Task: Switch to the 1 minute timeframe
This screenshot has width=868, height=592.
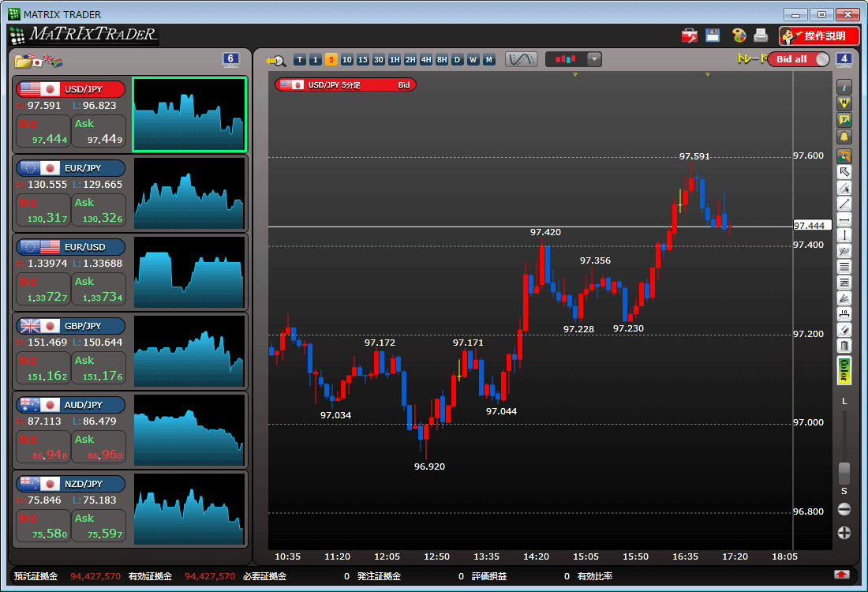Action: click(316, 60)
